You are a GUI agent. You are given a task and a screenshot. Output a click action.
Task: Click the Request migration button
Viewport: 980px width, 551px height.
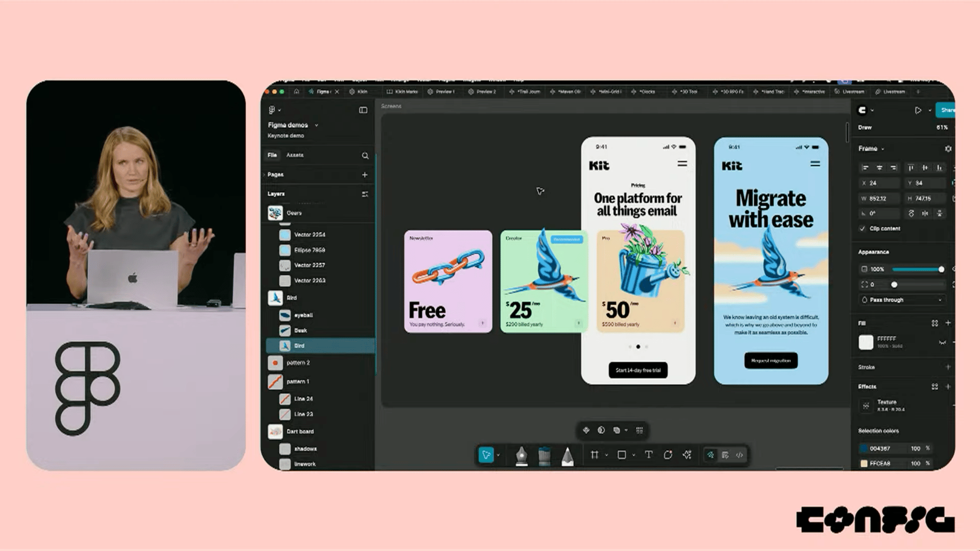pos(771,361)
